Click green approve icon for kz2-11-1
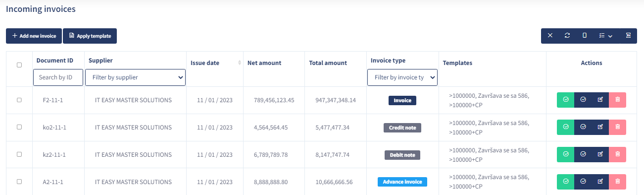This screenshot has height=195, width=644. 565,154
